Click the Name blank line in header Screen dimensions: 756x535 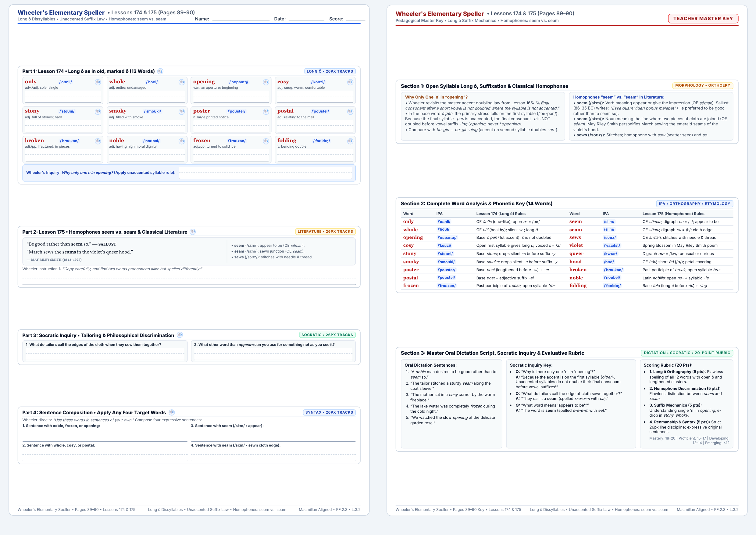241,19
